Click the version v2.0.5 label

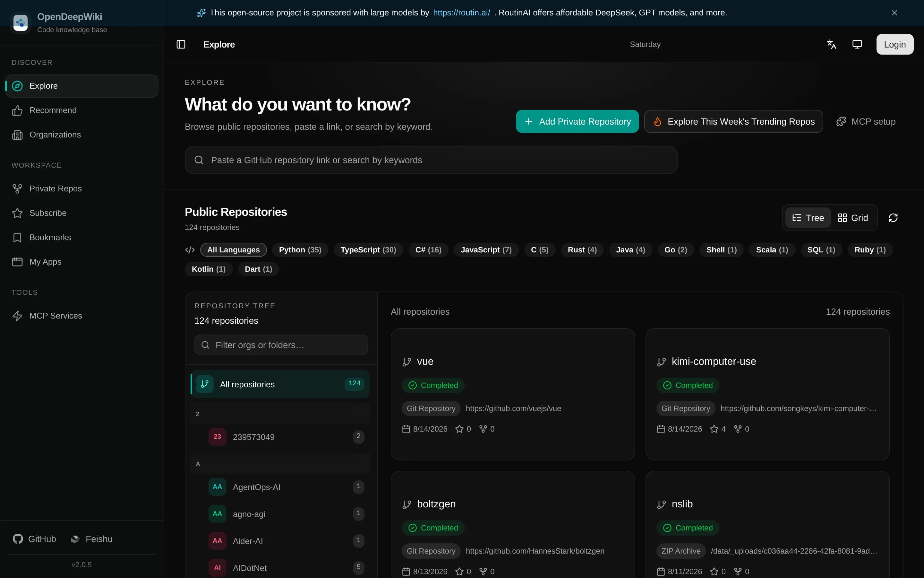click(82, 565)
